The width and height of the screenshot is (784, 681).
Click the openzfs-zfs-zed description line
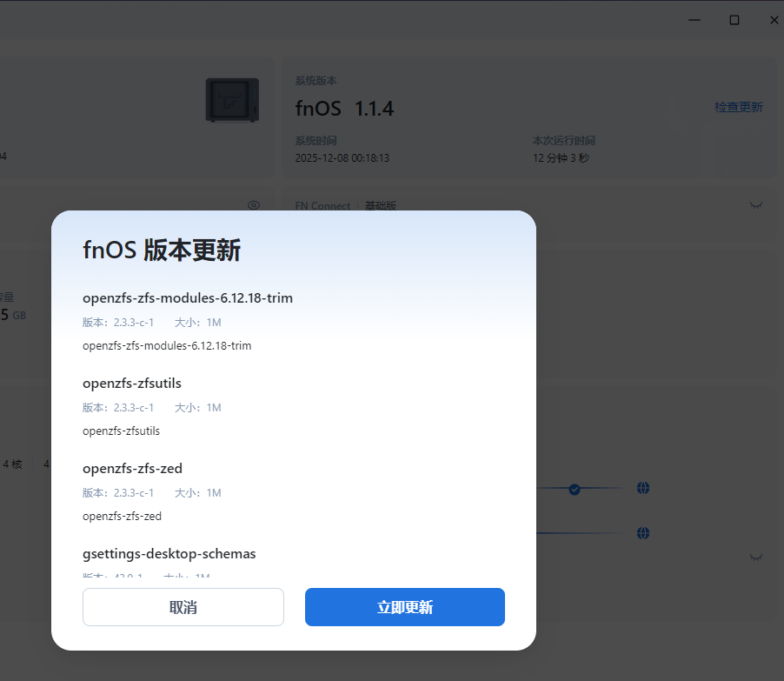tap(122, 517)
